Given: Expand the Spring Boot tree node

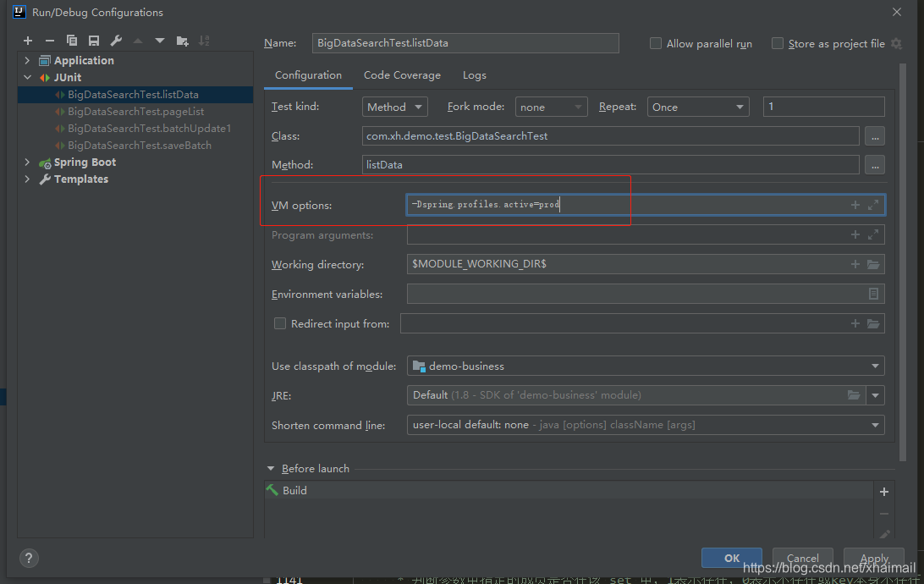Looking at the screenshot, I should [x=27, y=162].
